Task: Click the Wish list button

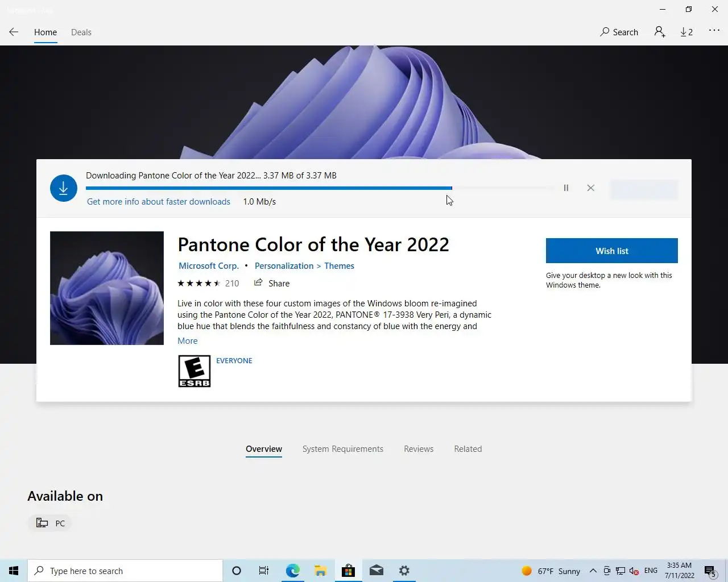Action: [612, 251]
